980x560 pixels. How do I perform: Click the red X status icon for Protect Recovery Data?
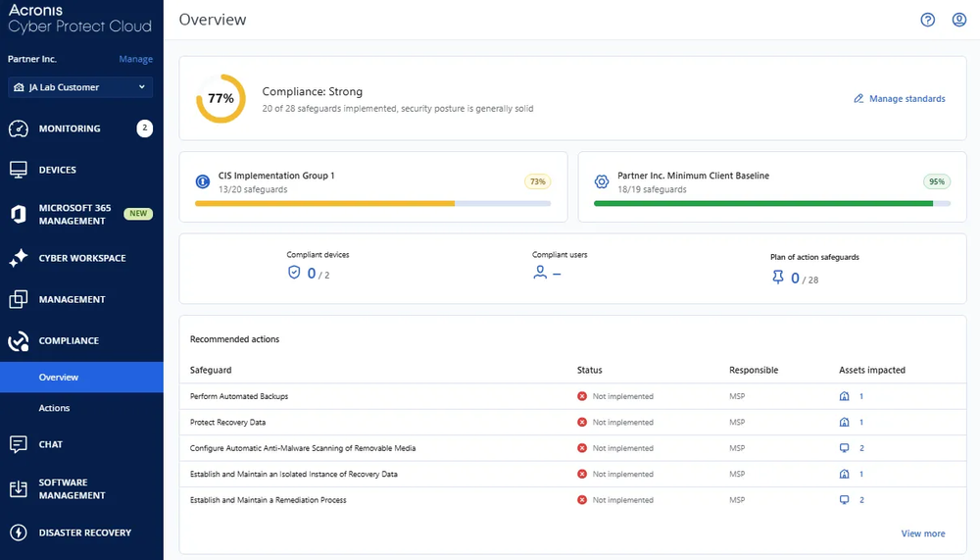(x=582, y=423)
